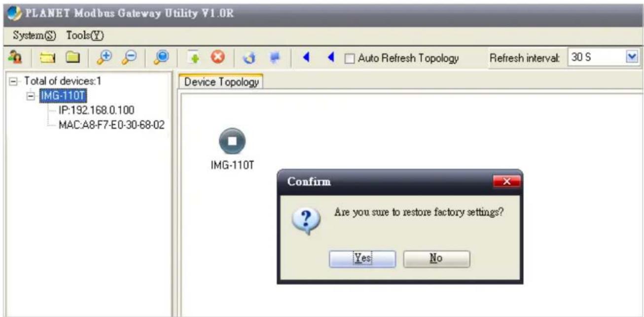Click the Confirm dialog title bar
The width and height of the screenshot is (644, 317).
click(399, 182)
